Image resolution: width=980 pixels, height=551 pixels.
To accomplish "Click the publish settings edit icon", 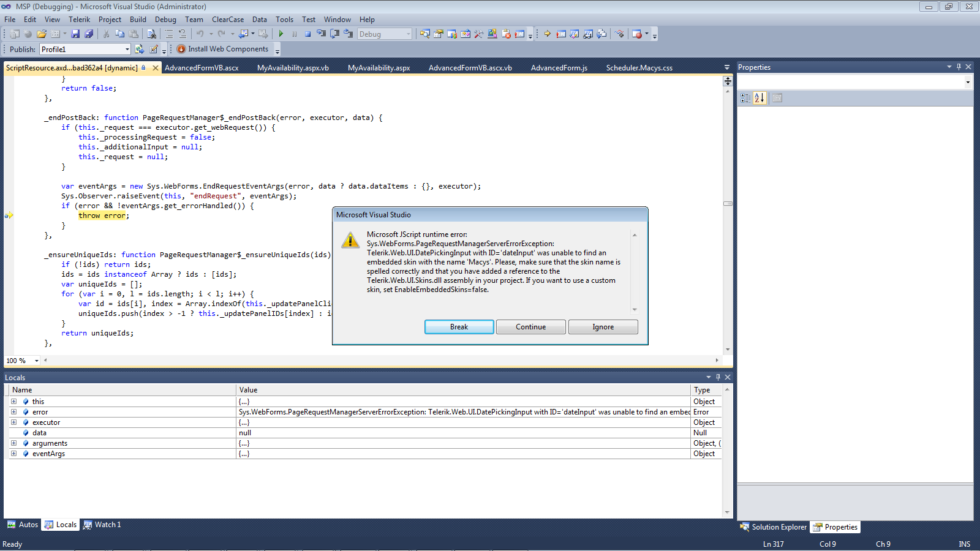I will 154,49.
